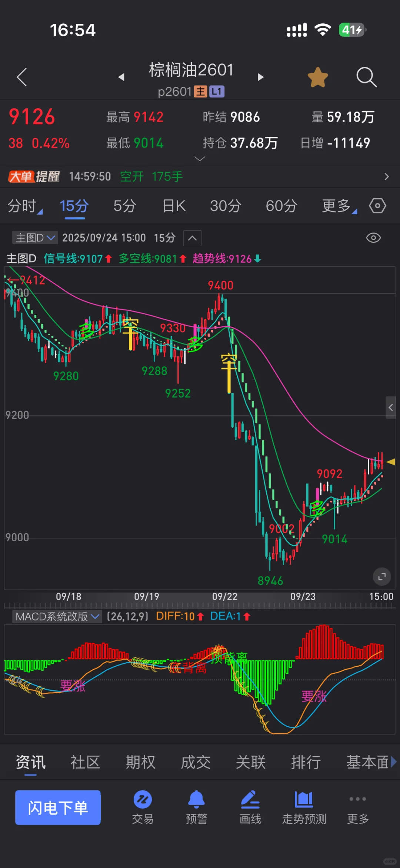
Task: Tap the 09/22 date axis label
Action: point(225,597)
